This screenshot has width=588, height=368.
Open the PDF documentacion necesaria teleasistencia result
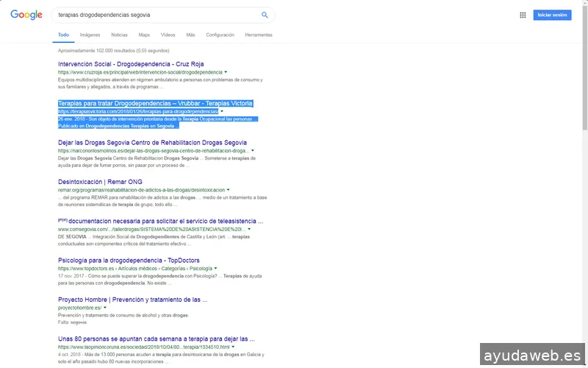click(x=166, y=222)
